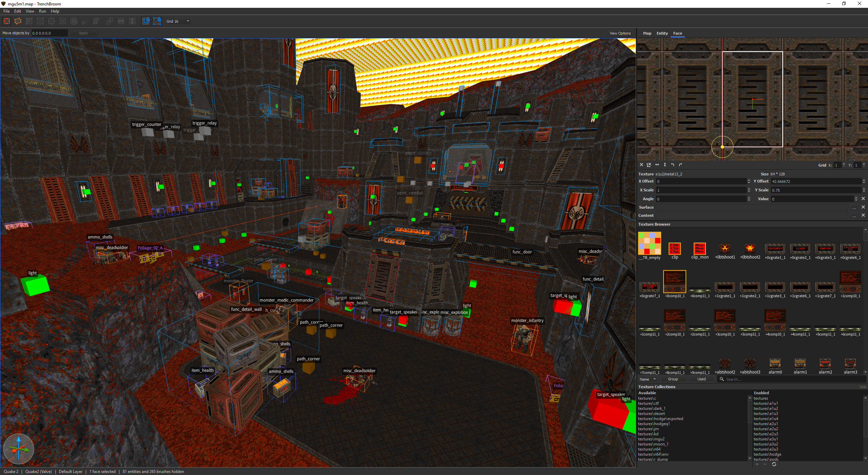Image resolution: width=868 pixels, height=475 pixels.
Task: Select the clip texture thumbnail
Action: pyautogui.click(x=674, y=248)
